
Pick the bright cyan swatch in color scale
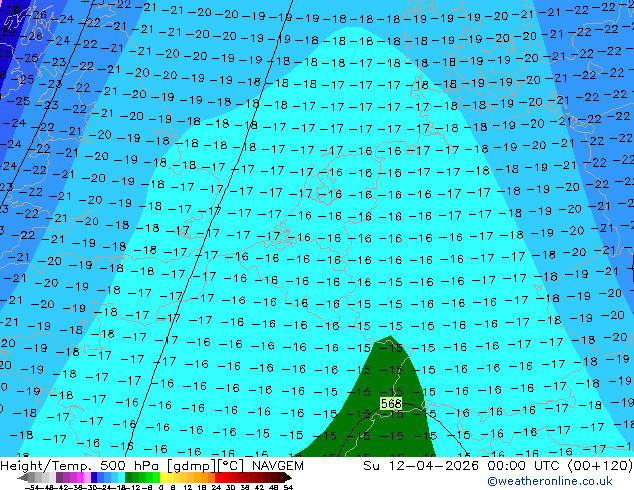tap(122, 478)
